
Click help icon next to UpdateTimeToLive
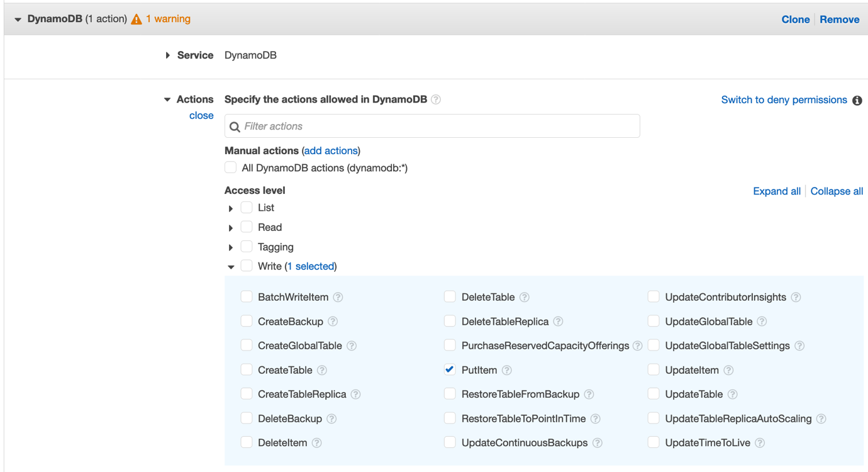coord(760,443)
